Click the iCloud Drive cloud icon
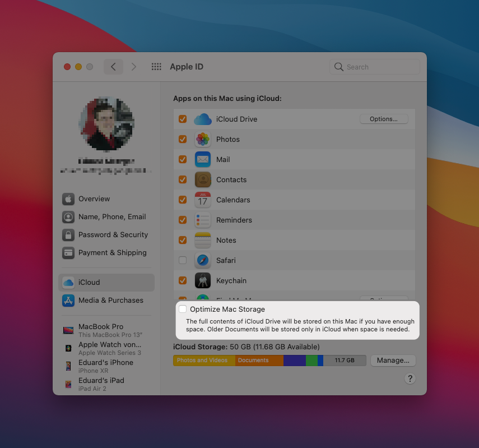 (203, 119)
